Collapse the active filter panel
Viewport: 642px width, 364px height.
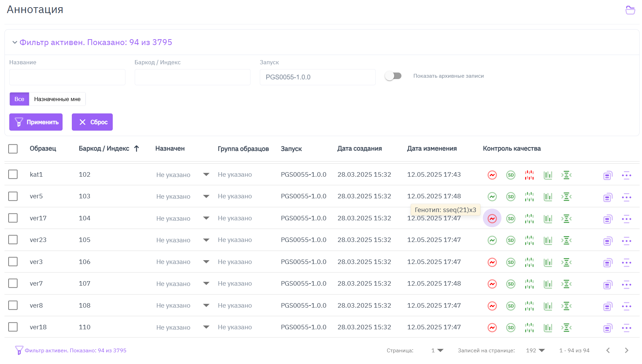coord(15,42)
